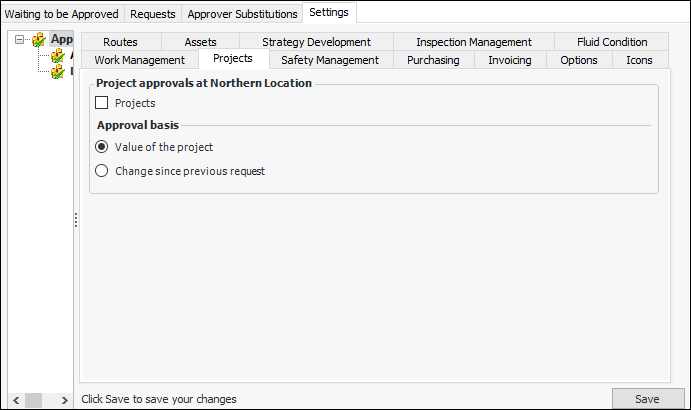
Task: Select Change since previous request option
Action: (x=101, y=171)
